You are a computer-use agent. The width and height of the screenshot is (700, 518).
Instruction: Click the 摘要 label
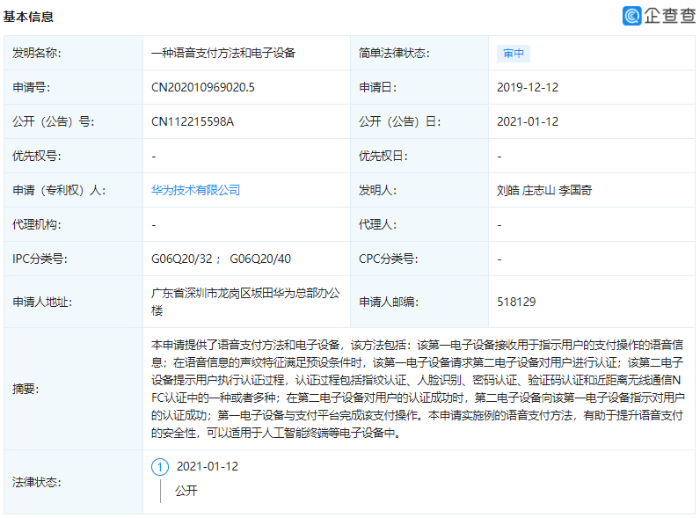tap(25, 389)
